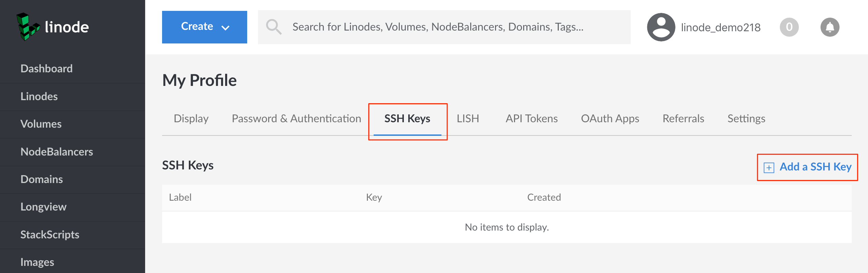Navigate to Volumes in the sidebar
The height and width of the screenshot is (273, 868).
pyautogui.click(x=41, y=124)
